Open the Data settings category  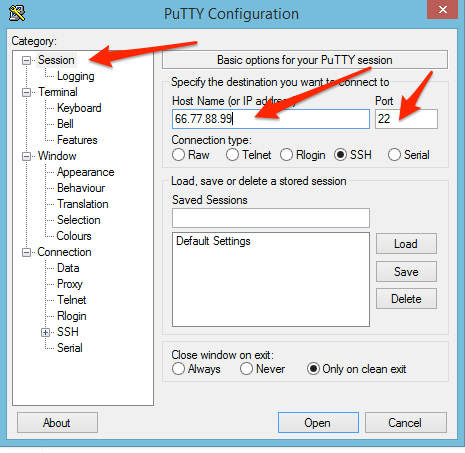[x=68, y=268]
